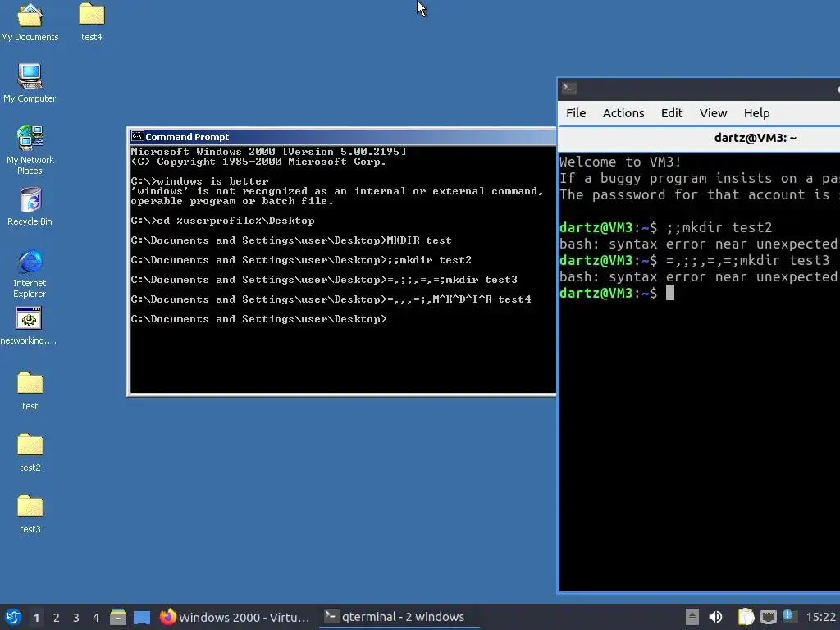Click the removable media eject tray icon
This screenshot has height=630, width=840.
(692, 617)
